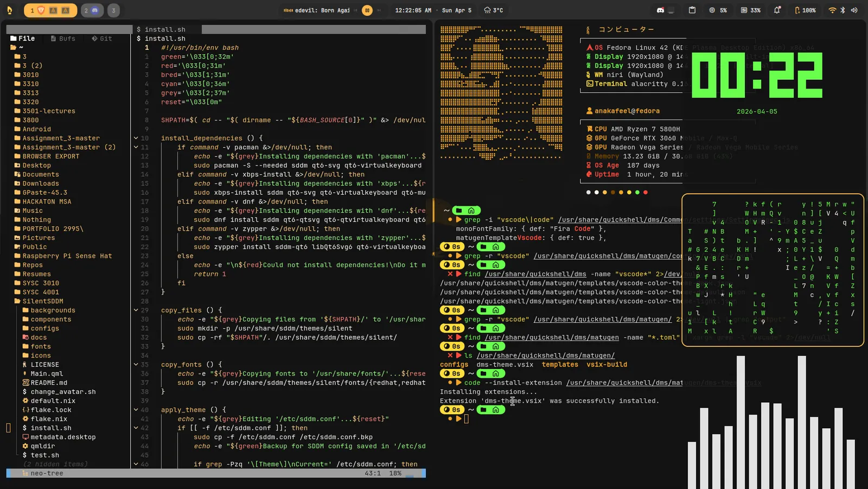Screen dimensions: 868x489
Task: Collapse the apply_theme function fold
Action: click(x=136, y=410)
